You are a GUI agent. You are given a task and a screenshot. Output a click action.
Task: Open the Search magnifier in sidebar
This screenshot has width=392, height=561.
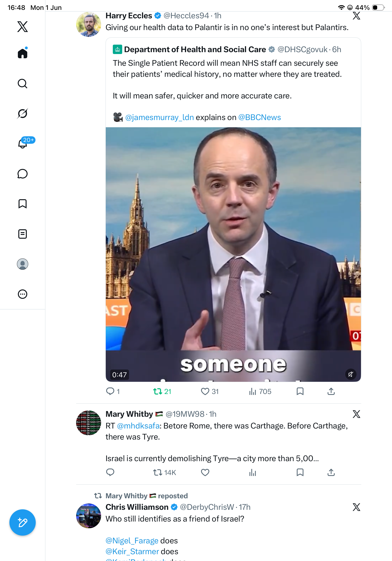coord(23,84)
